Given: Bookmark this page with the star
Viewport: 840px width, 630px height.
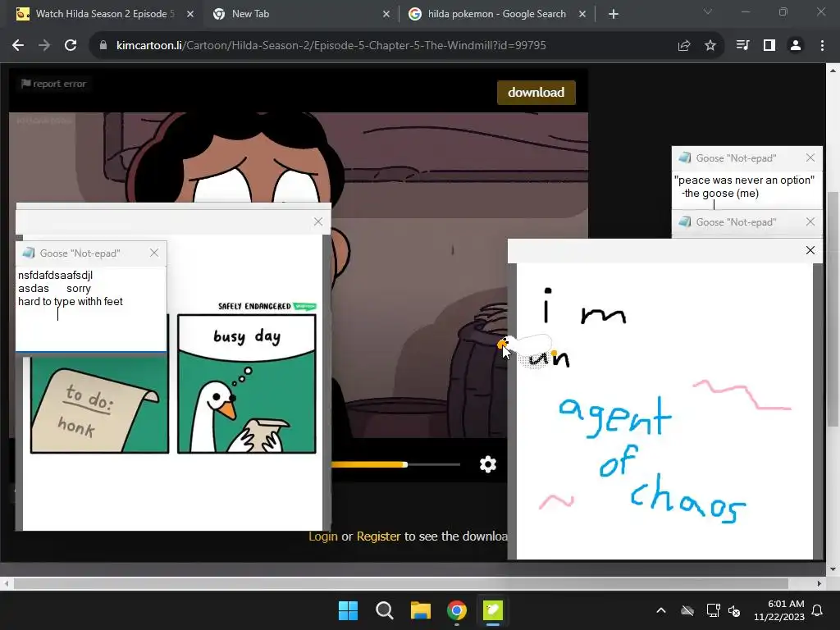Looking at the screenshot, I should click(710, 46).
